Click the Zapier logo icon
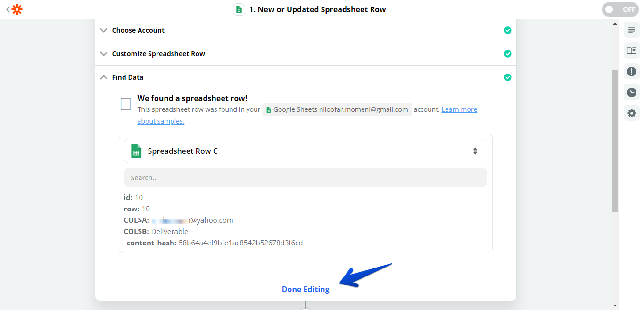 point(17,9)
